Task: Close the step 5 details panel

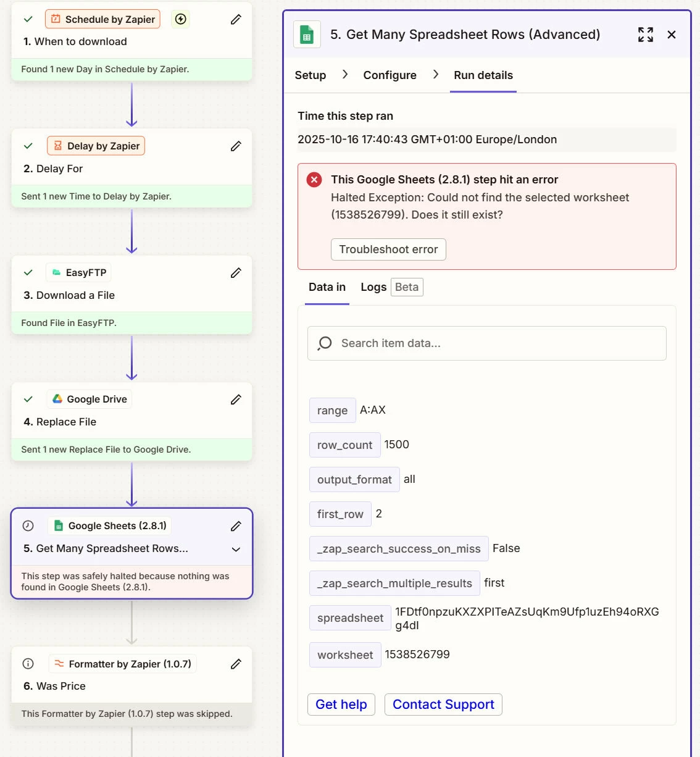Action: click(x=672, y=35)
